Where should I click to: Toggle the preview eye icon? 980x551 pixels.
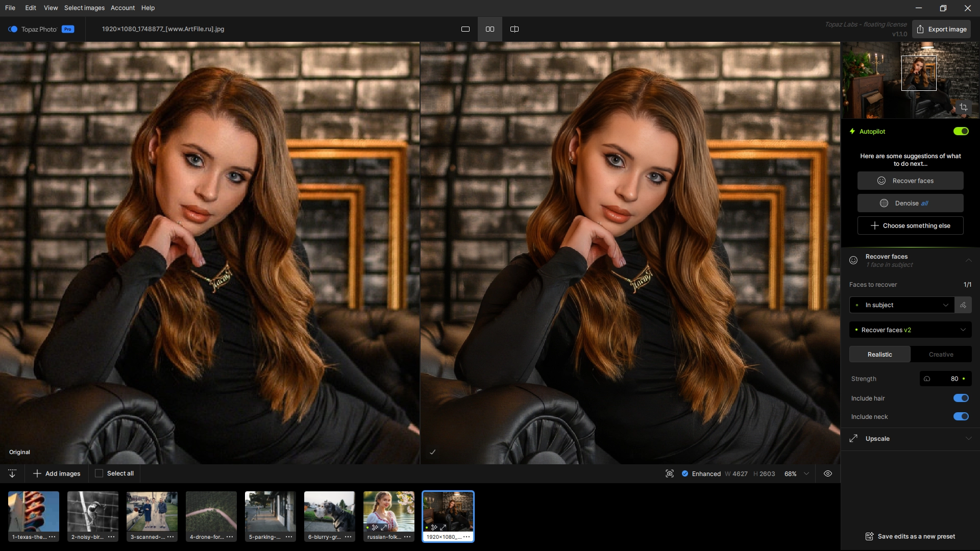pyautogui.click(x=828, y=473)
